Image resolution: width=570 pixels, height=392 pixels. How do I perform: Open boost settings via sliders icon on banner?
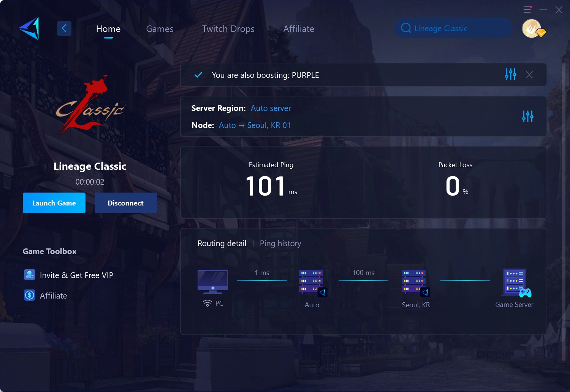tap(510, 74)
